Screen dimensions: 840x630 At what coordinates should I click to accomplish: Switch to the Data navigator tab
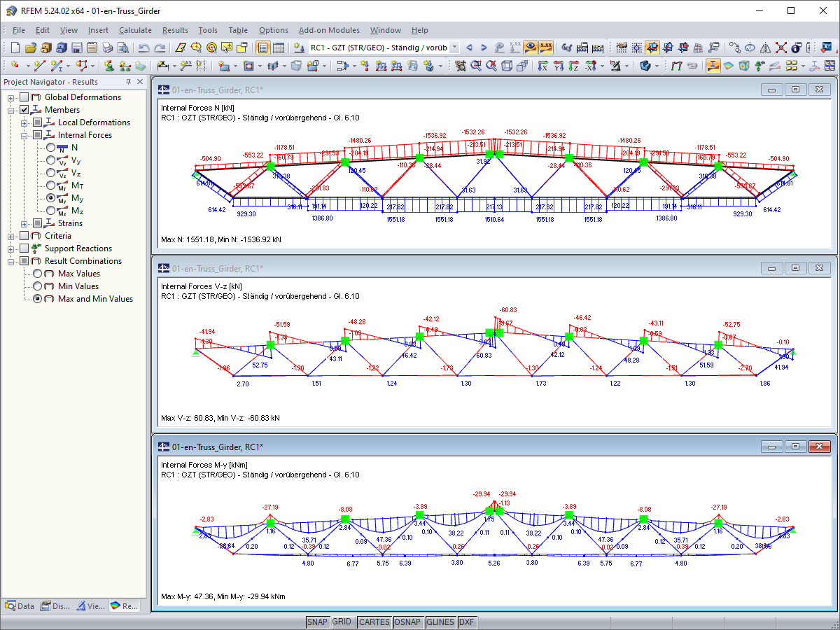point(20,606)
